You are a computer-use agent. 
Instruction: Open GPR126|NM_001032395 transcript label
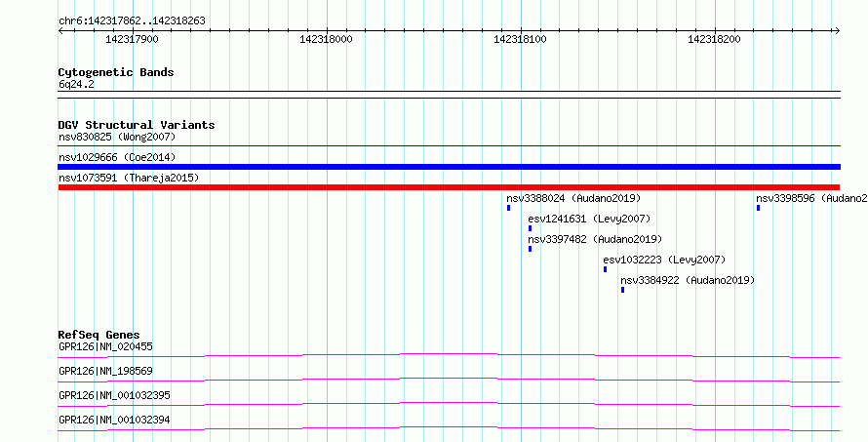point(114,396)
